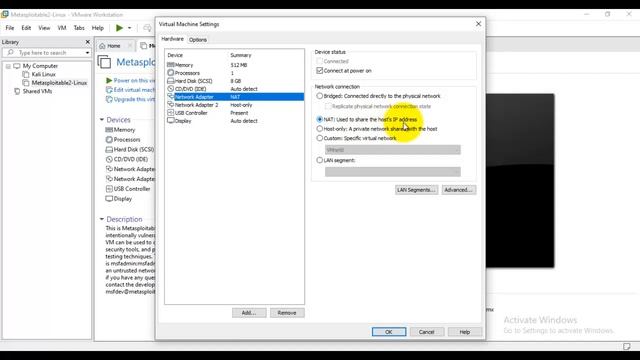Click the Home tab house icon

pyautogui.click(x=102, y=46)
